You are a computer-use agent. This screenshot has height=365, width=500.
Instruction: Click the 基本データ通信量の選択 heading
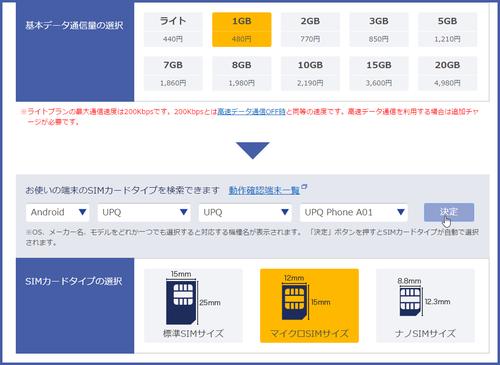[x=74, y=25]
